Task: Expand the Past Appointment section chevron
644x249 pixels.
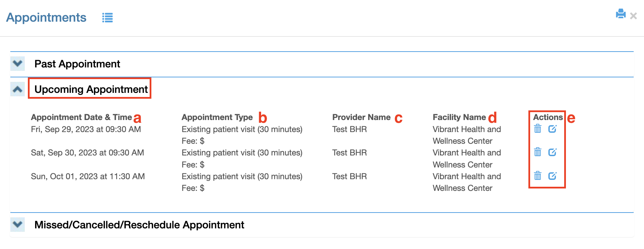Action: 18,64
